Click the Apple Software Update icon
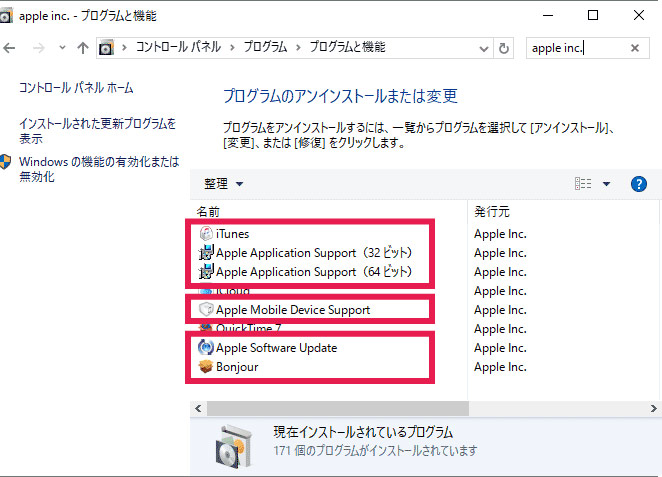662x477 pixels. (x=206, y=347)
